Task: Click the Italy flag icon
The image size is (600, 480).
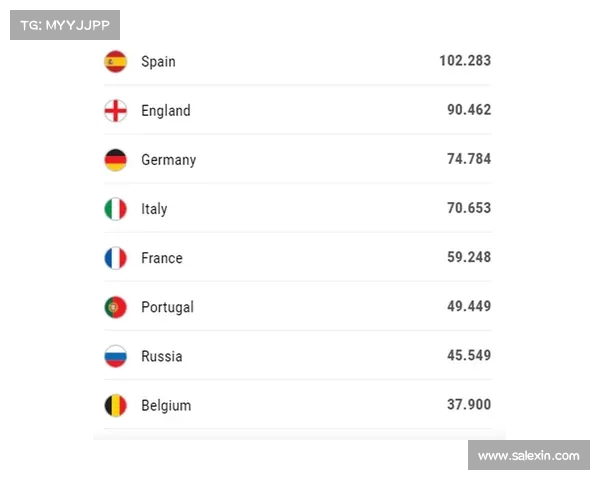Action: point(116,208)
